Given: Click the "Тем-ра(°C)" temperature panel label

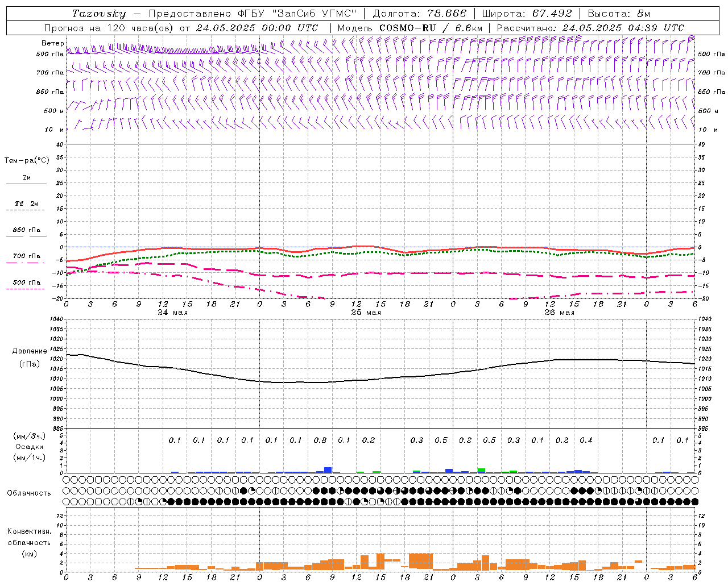Looking at the screenshot, I should tap(27, 161).
